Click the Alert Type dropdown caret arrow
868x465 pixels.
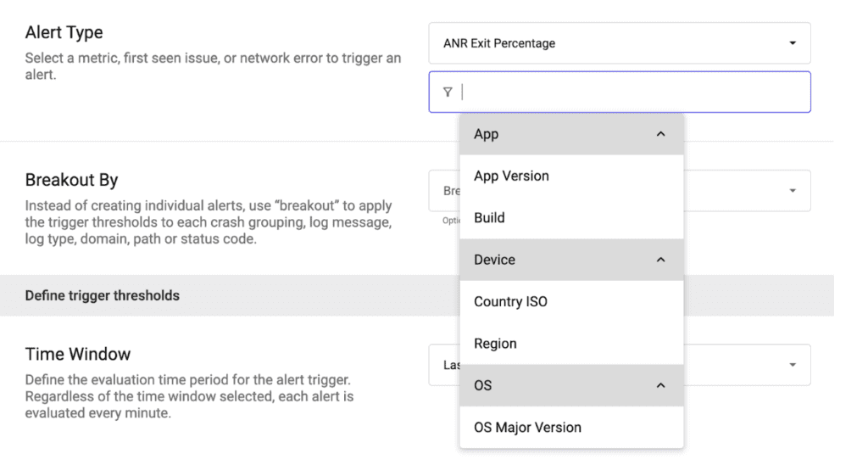point(792,43)
